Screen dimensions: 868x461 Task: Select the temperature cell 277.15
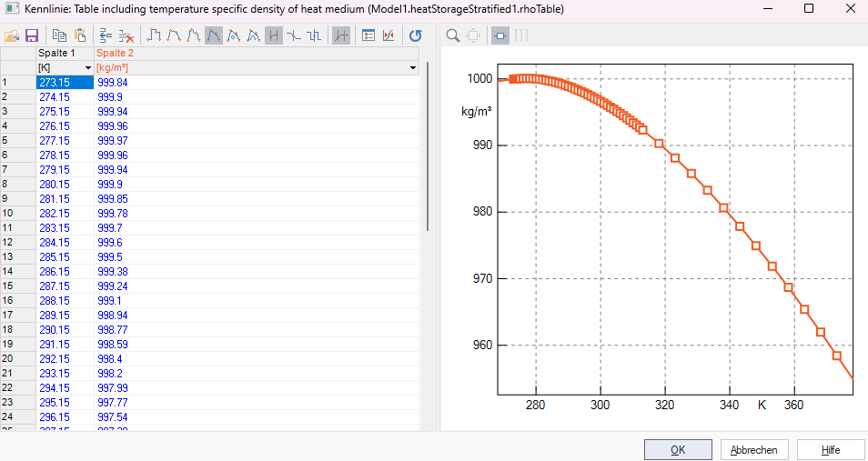point(65,141)
